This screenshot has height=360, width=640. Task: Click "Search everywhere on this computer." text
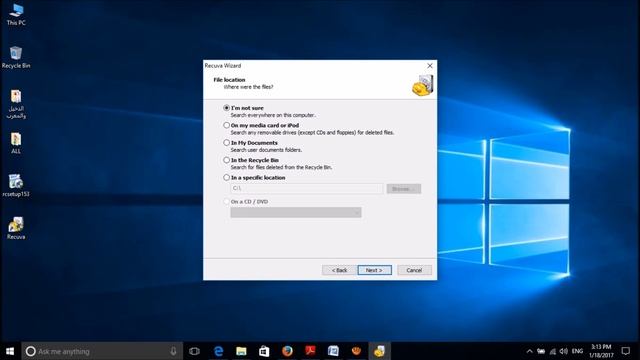coord(273,115)
